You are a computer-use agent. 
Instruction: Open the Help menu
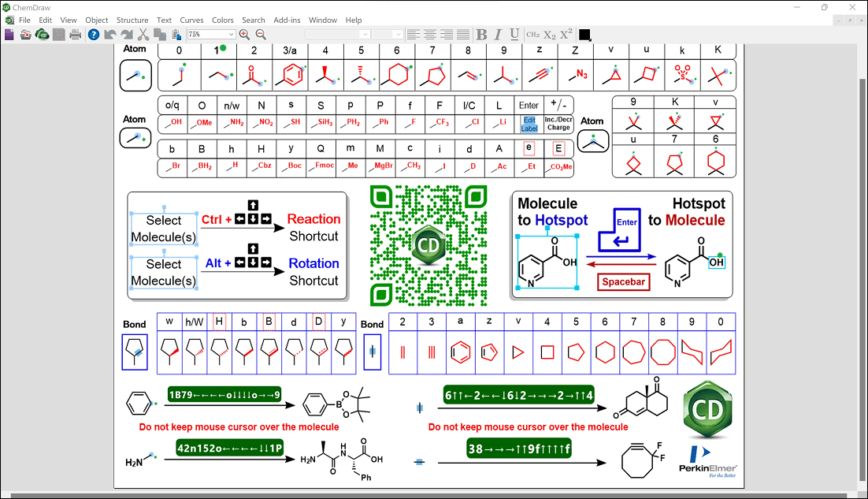(354, 20)
